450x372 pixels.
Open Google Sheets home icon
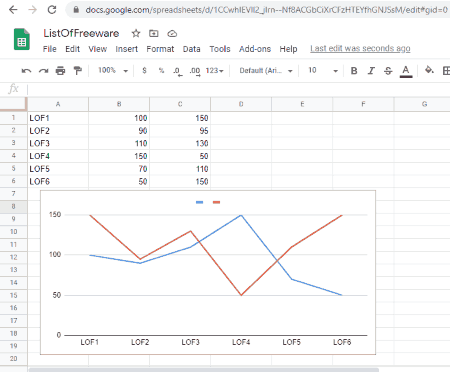click(x=22, y=39)
